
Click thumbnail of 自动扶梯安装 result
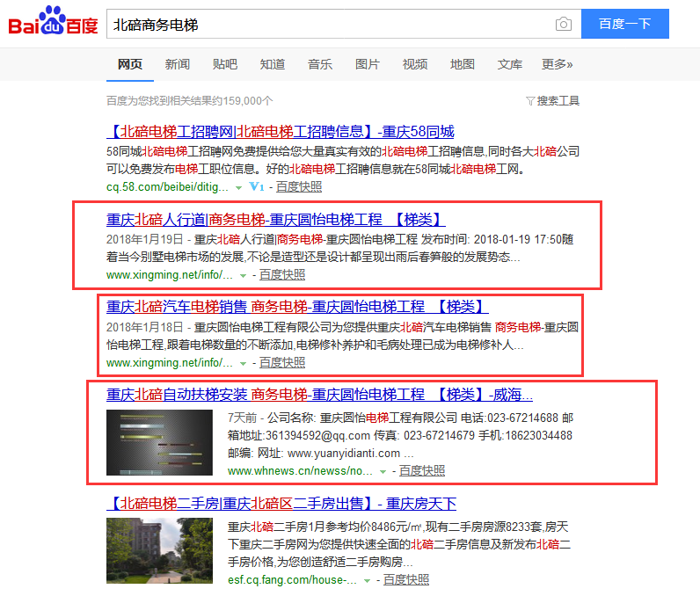(159, 442)
